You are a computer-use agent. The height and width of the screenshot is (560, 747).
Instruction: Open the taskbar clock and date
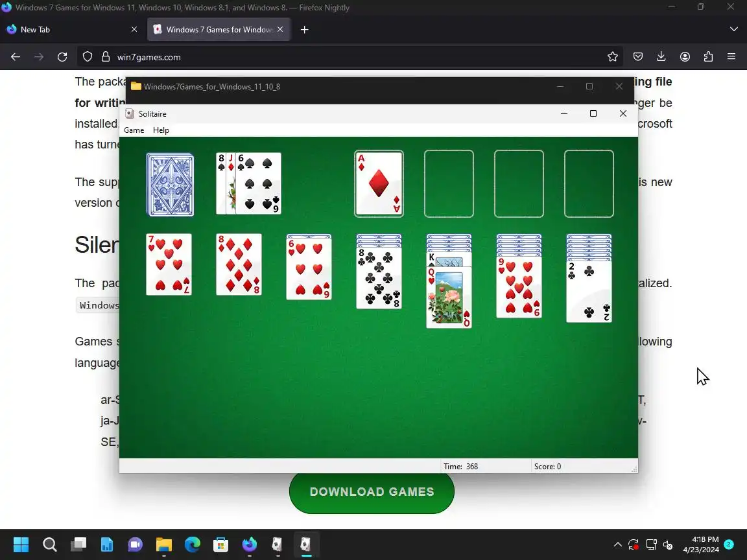[701, 544]
